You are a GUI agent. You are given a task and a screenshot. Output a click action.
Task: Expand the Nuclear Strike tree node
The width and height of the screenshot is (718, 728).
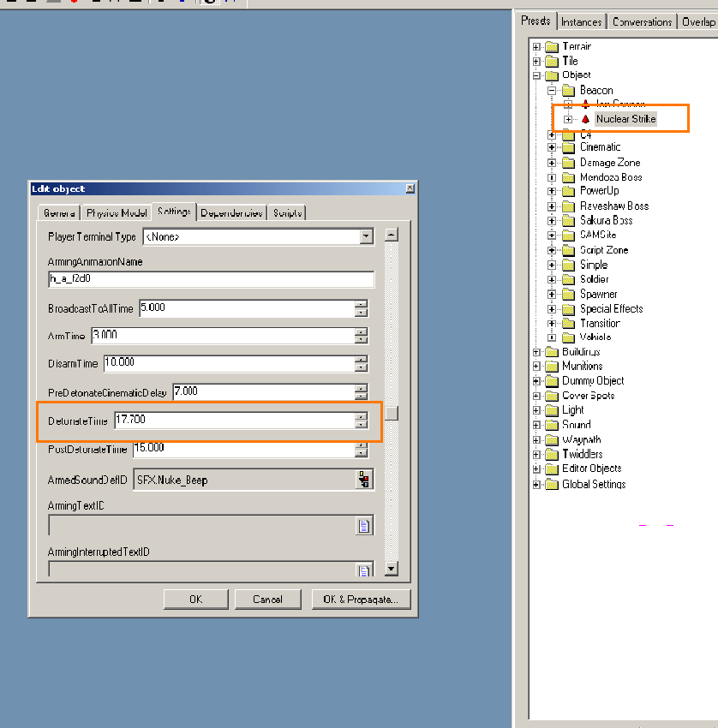pyautogui.click(x=567, y=119)
